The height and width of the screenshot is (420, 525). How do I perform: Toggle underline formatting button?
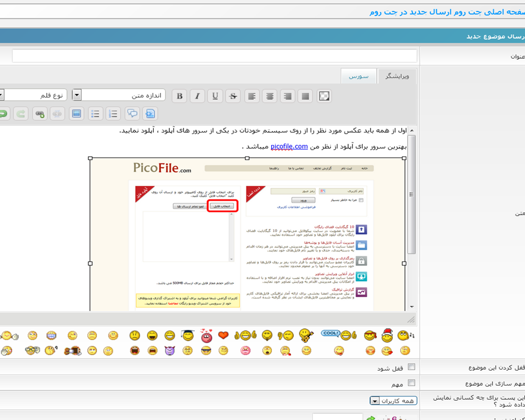click(x=215, y=96)
